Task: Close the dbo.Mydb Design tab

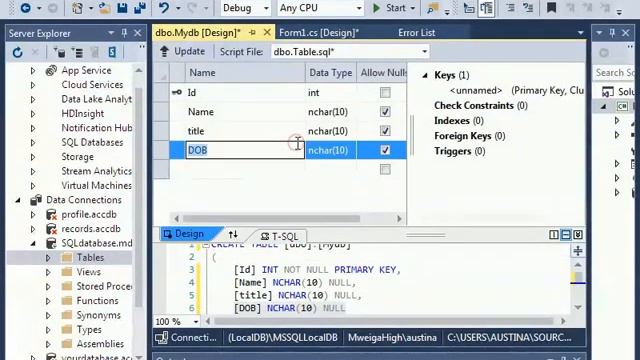Action: (x=267, y=32)
